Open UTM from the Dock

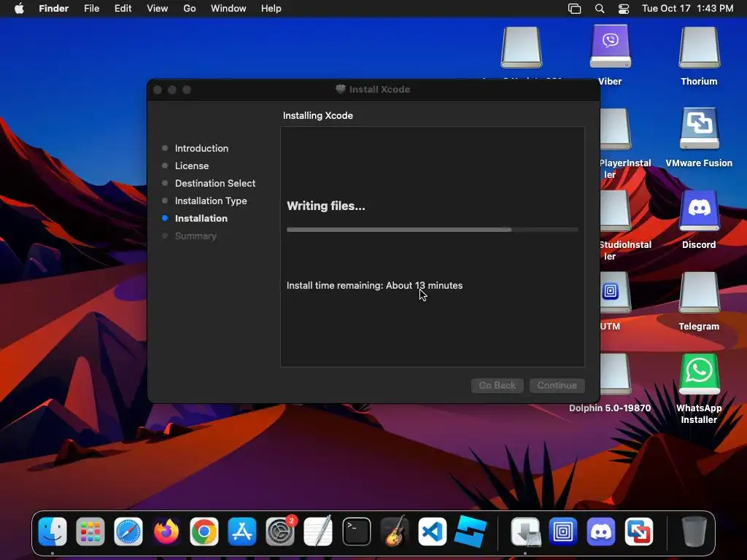(x=563, y=532)
